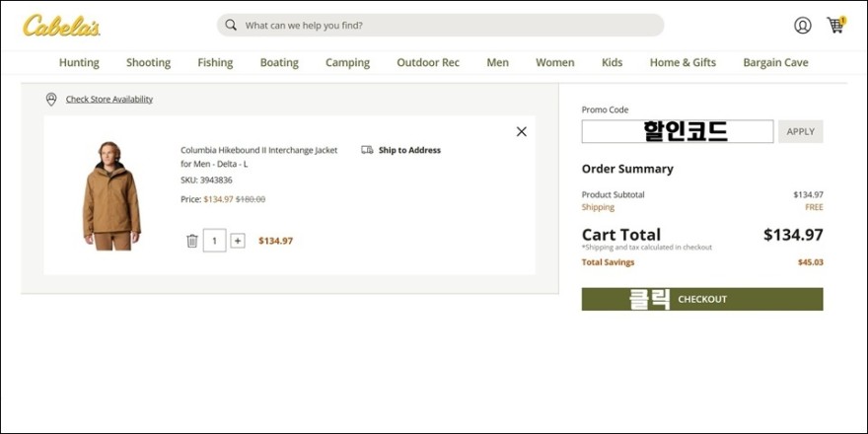Image resolution: width=868 pixels, height=434 pixels.
Task: Open the user account icon
Action: point(802,26)
